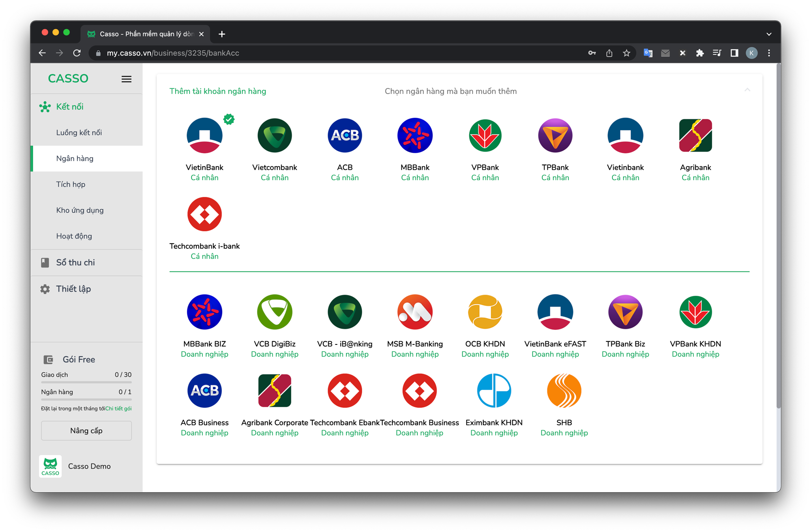Share page via share icon
Viewport: 811px width, 532px height.
coord(609,53)
